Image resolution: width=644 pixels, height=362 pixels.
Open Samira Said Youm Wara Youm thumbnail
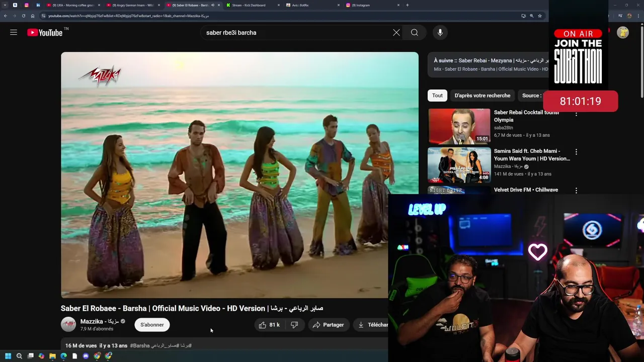pyautogui.click(x=459, y=165)
